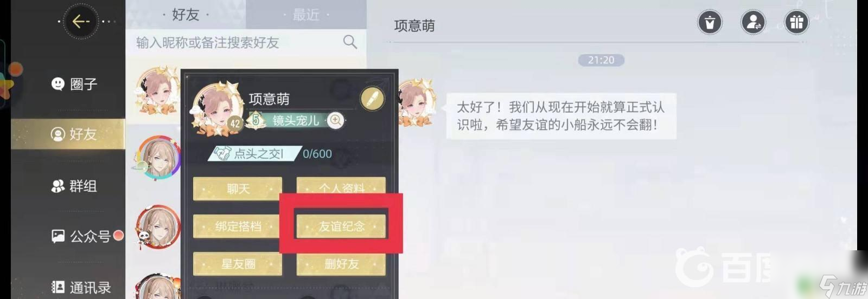
Task: Tap the gold pen edit-remark icon
Action: pyautogui.click(x=372, y=99)
